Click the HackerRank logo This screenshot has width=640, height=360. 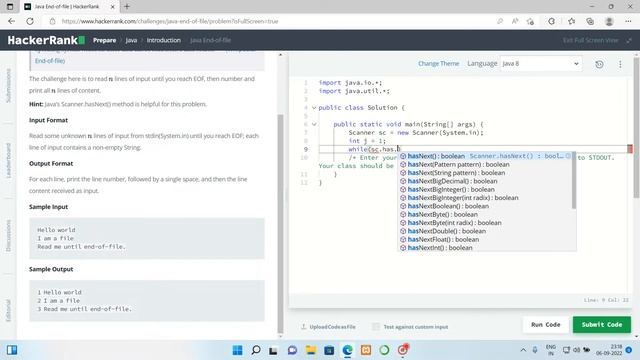46,40
